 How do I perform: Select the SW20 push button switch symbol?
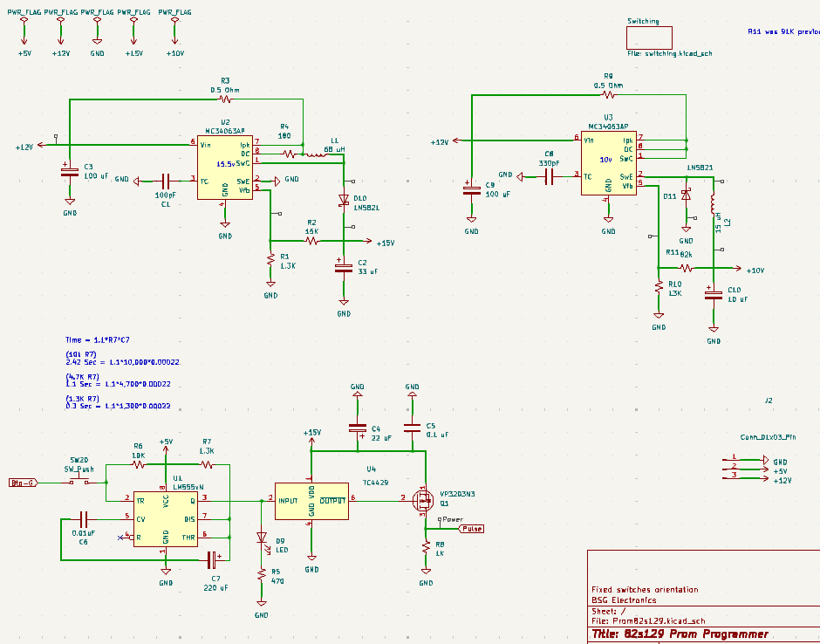[79, 481]
